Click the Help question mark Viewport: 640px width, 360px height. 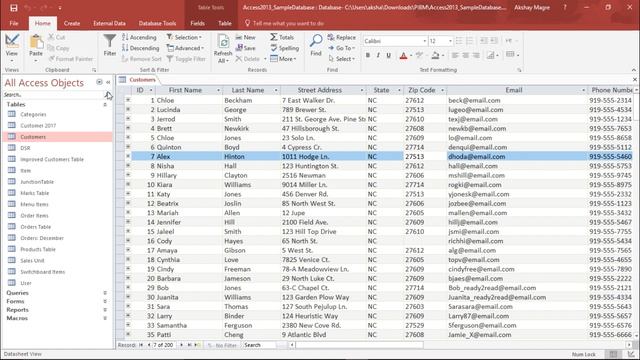pos(565,7)
